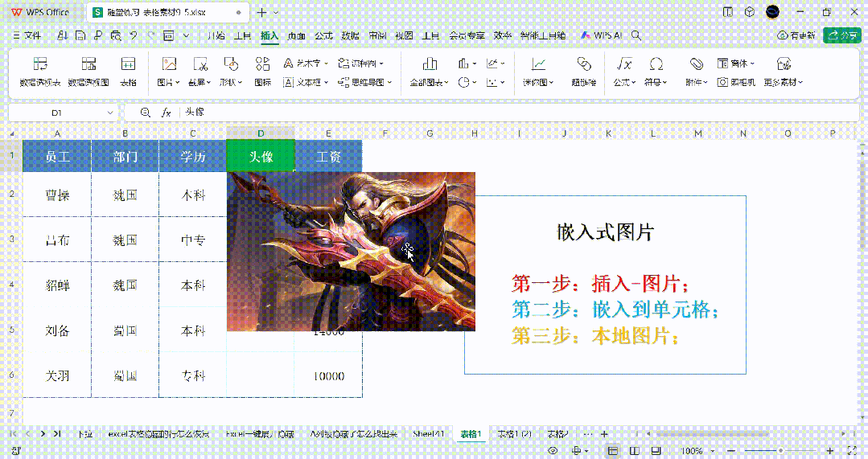Click the Print Preview icon
The height and width of the screenshot is (459, 868).
click(x=116, y=35)
